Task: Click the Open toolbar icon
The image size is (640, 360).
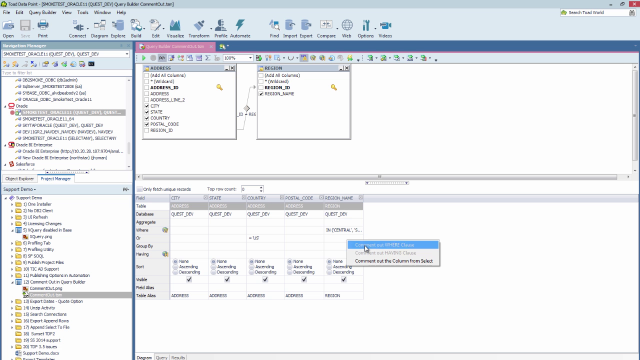Action: (8, 29)
